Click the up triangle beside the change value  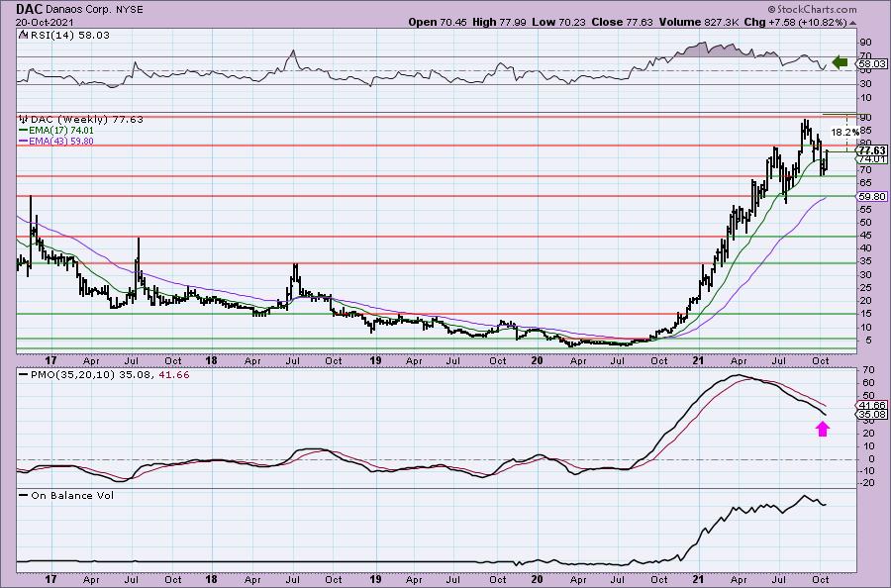[x=852, y=24]
